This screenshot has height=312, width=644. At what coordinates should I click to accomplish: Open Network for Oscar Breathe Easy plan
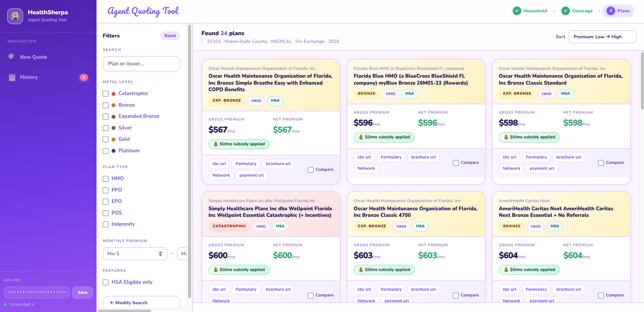pos(221,176)
